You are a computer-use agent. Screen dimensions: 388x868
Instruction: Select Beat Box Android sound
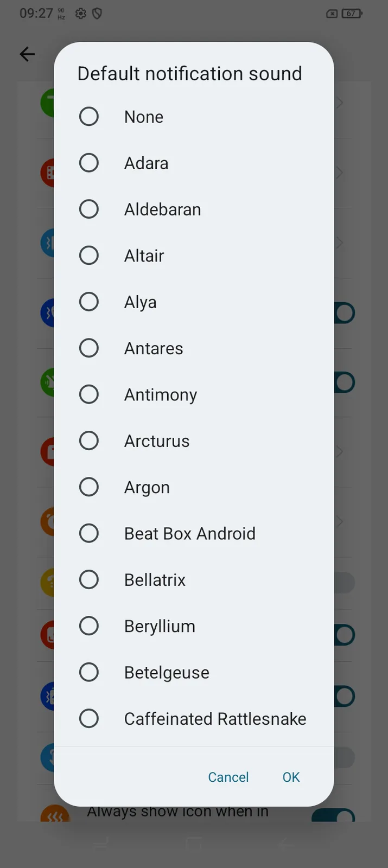(89, 533)
